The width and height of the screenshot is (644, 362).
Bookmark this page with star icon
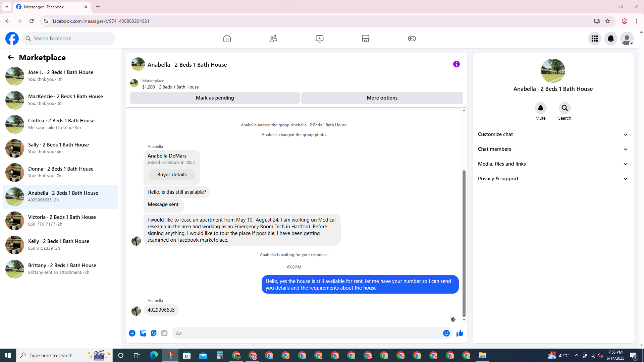[x=608, y=21]
